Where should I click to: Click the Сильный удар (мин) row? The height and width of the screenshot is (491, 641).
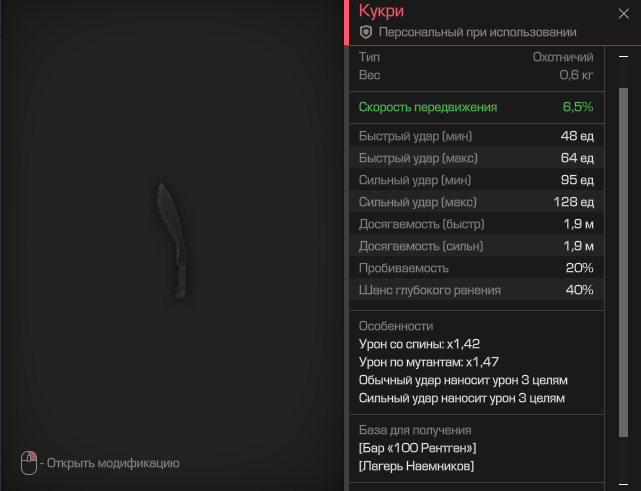[x=476, y=180]
